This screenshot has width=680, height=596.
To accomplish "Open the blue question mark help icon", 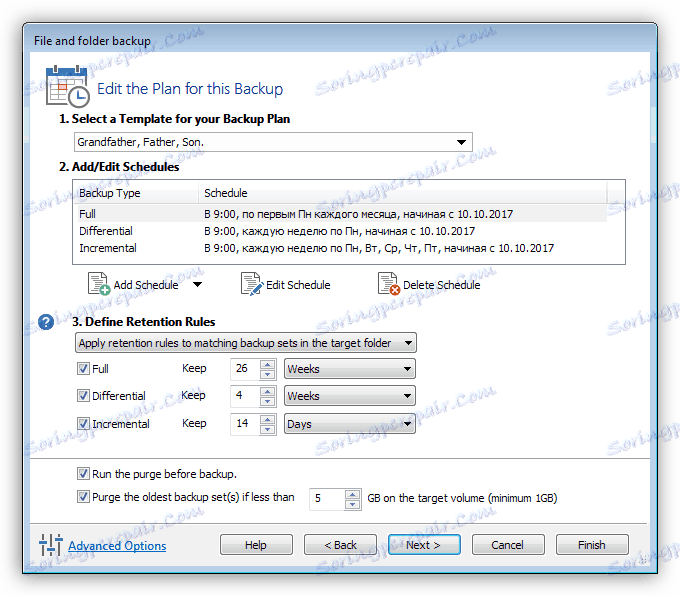I will pyautogui.click(x=46, y=322).
